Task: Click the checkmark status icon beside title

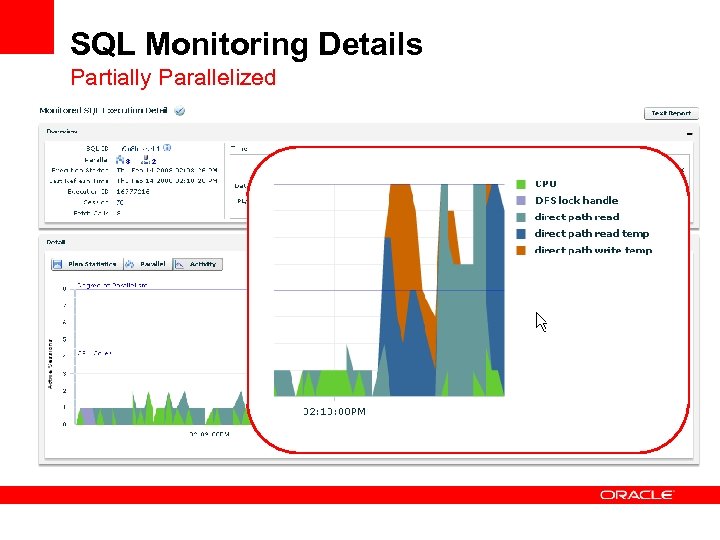Action: (180, 111)
